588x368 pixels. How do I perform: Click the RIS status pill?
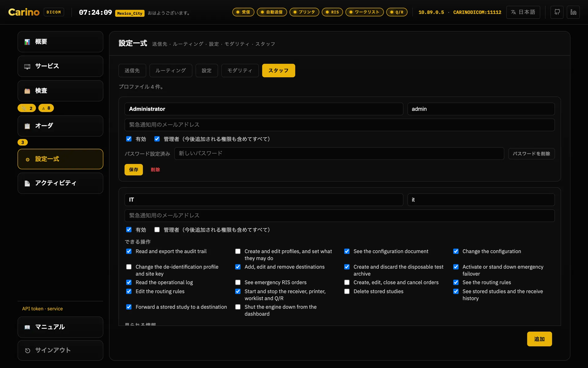click(332, 12)
